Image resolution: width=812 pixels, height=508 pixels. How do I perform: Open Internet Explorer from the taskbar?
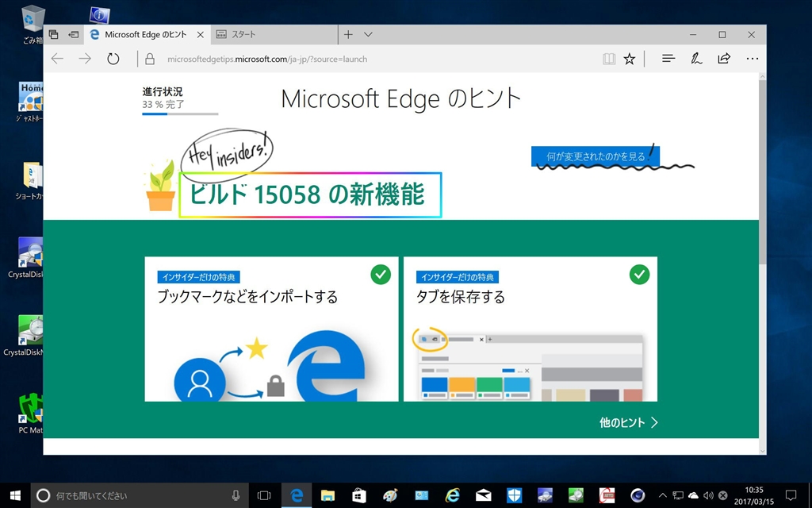(x=452, y=495)
